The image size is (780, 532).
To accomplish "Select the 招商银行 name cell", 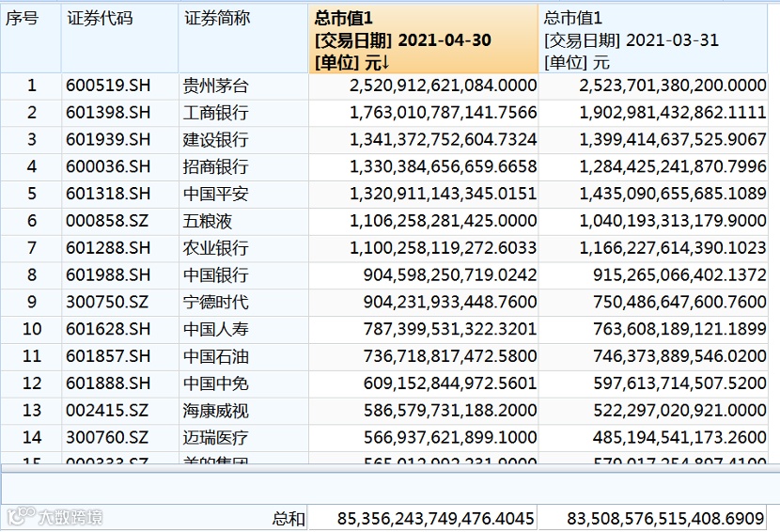I will 215,166.
